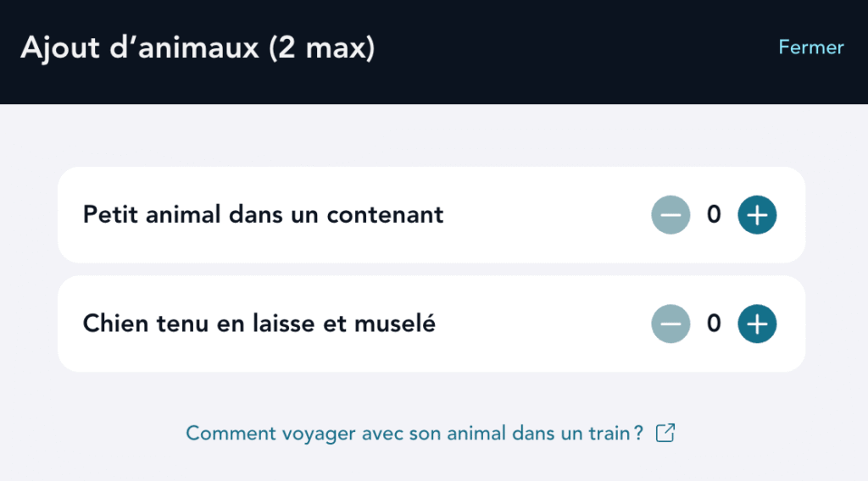Click the dark header bar beside the title
The width and height of the screenshot is (868, 481).
(576, 51)
